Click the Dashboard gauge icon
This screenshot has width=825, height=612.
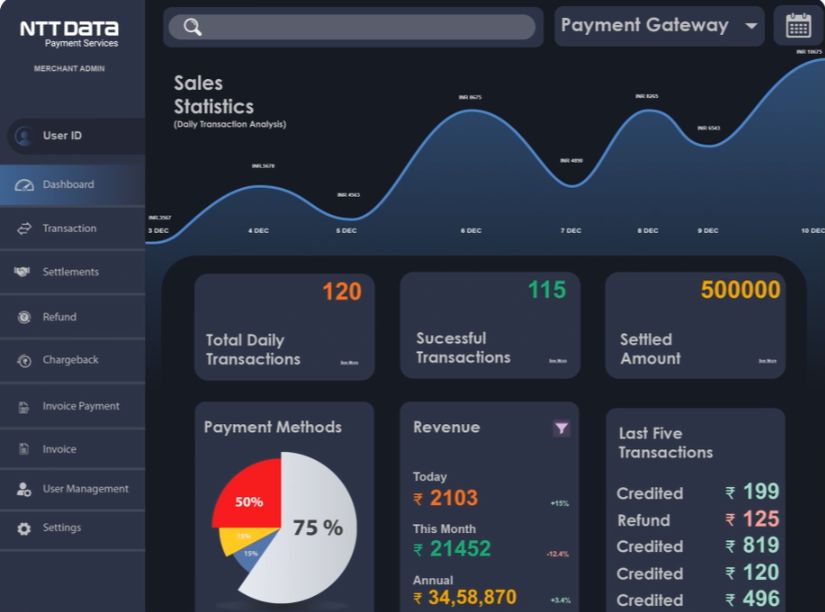point(24,185)
